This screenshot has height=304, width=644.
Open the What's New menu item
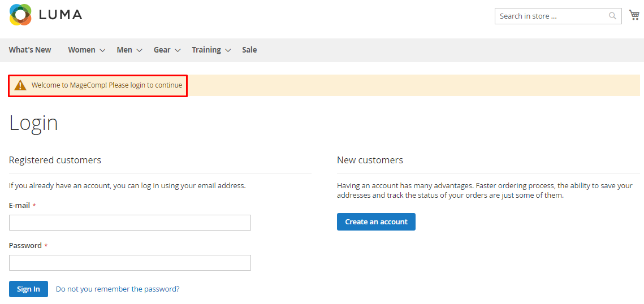tap(30, 50)
